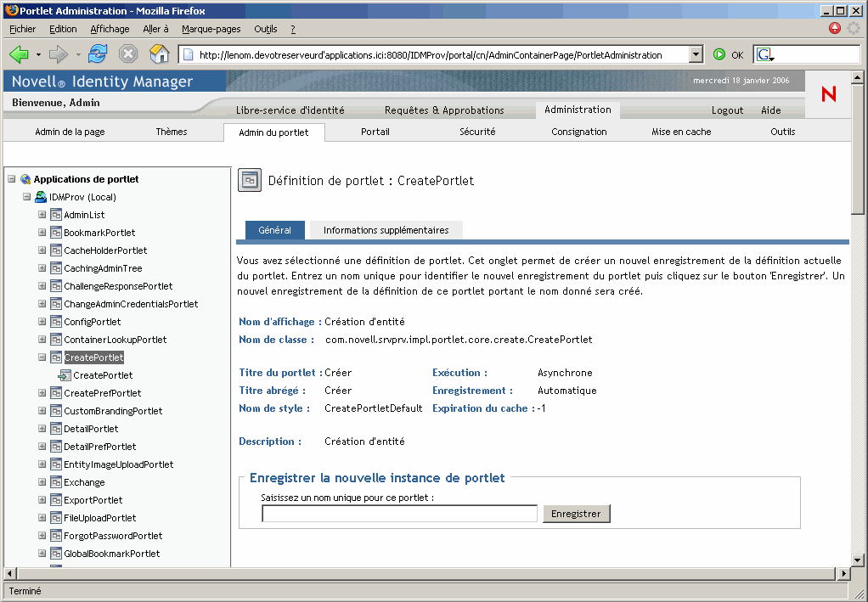
Task: Click the ExportPortlet icon
Action: 56,500
